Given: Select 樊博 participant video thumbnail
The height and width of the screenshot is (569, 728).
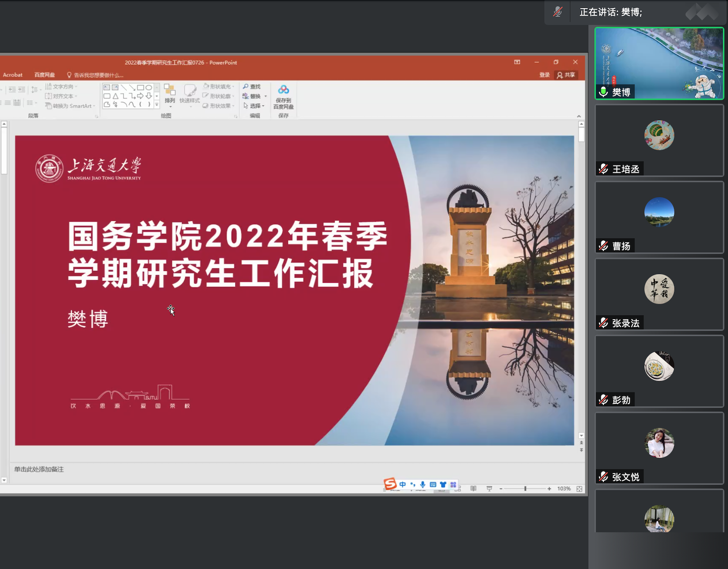Looking at the screenshot, I should 659,63.
